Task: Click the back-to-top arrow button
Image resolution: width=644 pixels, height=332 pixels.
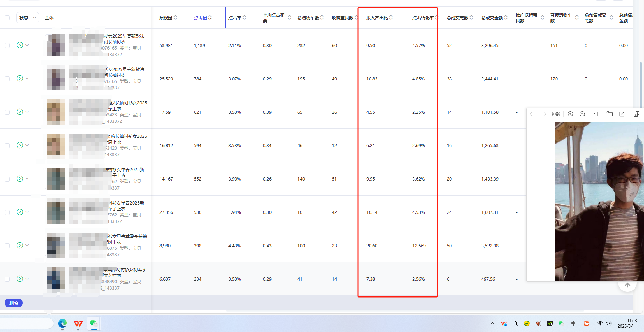Action: click(627, 285)
